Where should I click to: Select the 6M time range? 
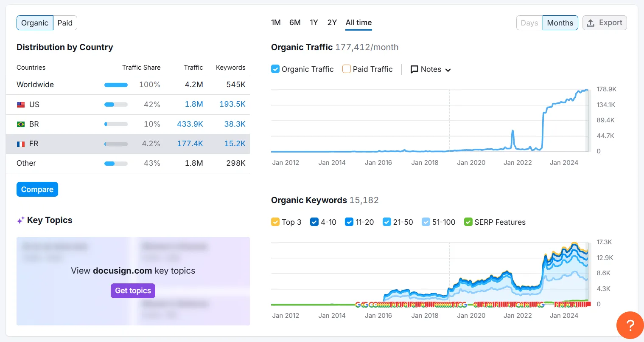point(295,23)
